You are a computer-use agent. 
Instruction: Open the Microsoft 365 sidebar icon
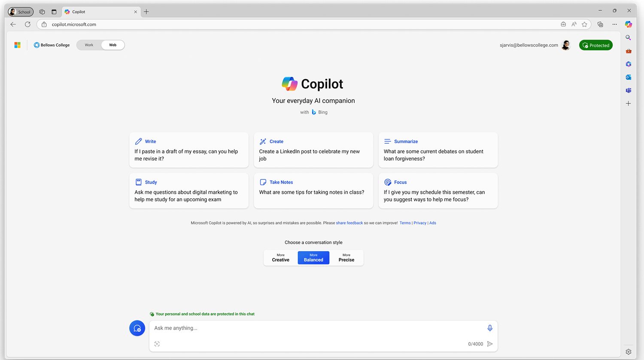[x=628, y=64]
